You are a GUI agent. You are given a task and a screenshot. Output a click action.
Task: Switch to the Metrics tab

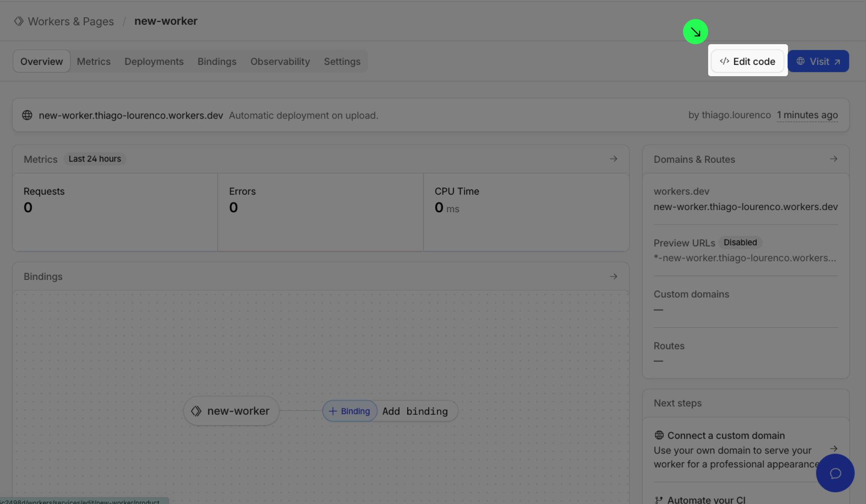(93, 61)
